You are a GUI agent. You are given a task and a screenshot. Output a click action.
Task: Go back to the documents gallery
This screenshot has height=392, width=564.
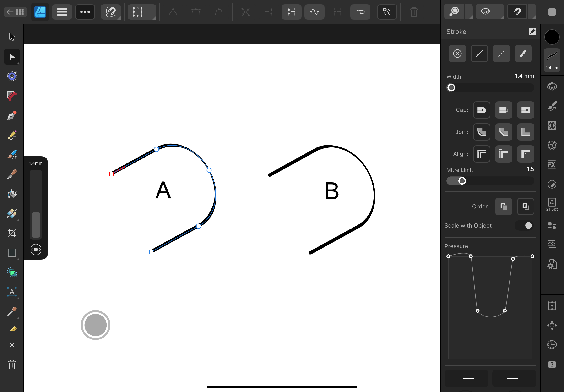(x=16, y=12)
